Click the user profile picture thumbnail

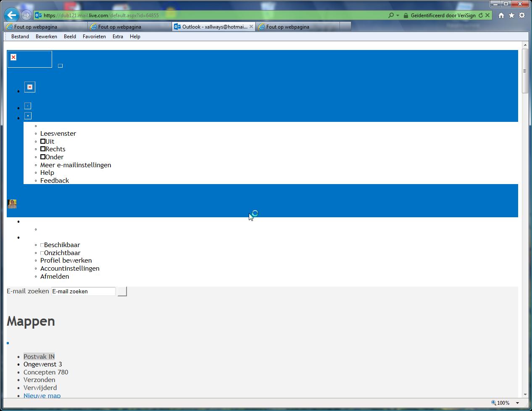(x=12, y=204)
